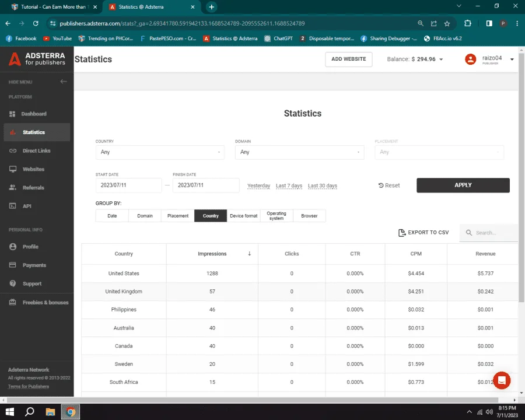Image resolution: width=525 pixels, height=420 pixels.
Task: Open the browser side panel icon
Action: tap(489, 23)
